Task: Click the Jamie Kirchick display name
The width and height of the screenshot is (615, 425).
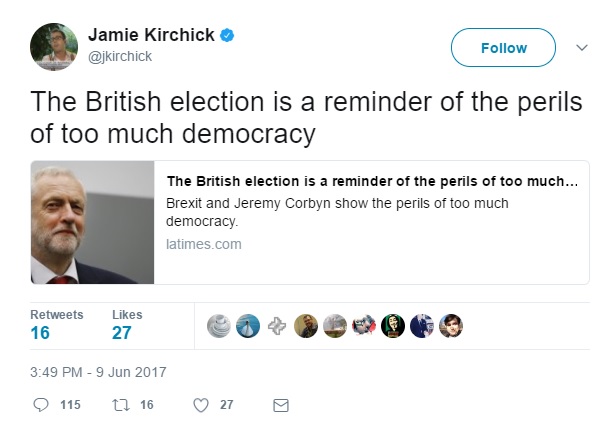Action: [x=151, y=35]
